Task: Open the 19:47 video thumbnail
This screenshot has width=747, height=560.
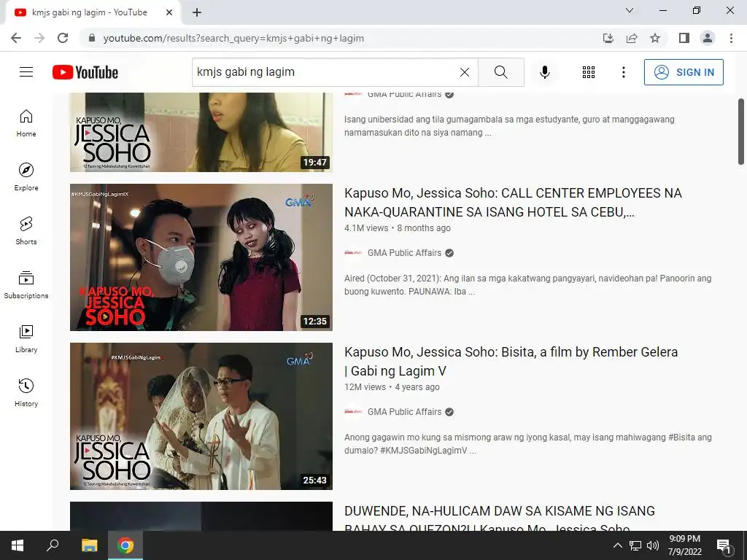Action: click(x=201, y=132)
